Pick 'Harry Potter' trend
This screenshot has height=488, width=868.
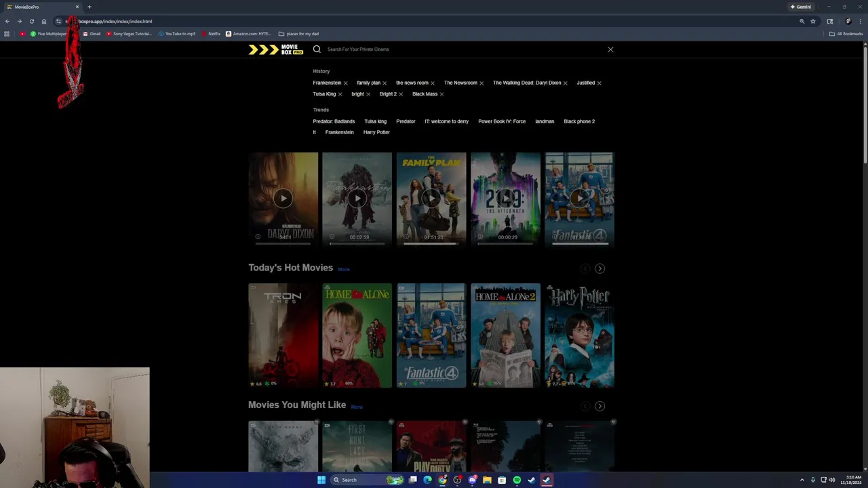376,132
